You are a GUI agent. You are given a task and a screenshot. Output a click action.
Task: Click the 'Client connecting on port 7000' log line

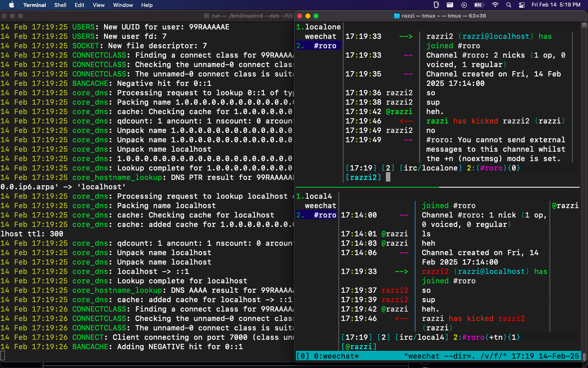coord(147,337)
